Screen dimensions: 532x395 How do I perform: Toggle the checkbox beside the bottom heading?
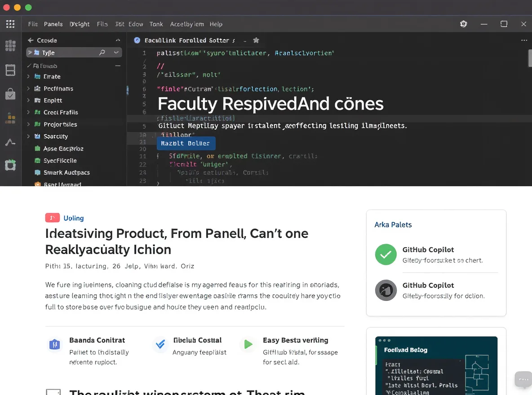click(x=53, y=392)
